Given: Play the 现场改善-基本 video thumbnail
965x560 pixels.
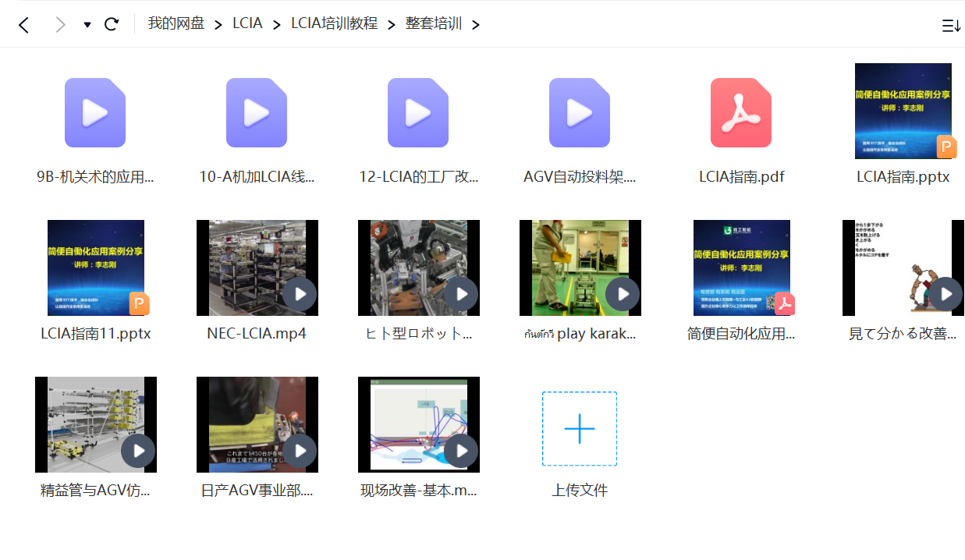Looking at the screenshot, I should 418,425.
